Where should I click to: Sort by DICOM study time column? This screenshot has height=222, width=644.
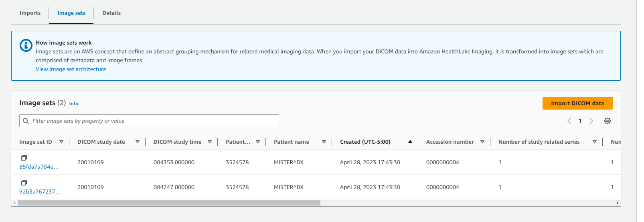tap(210, 142)
